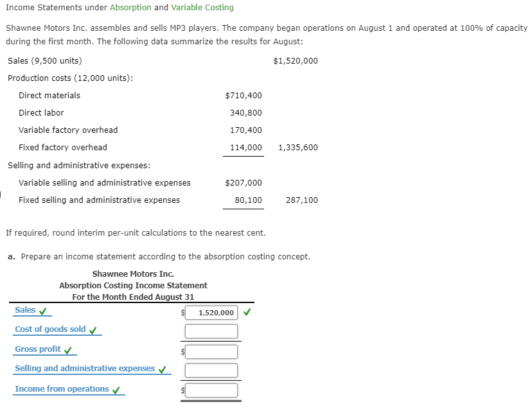Click the Sales amount field showing 1,520,000
532x409 pixels.
(x=211, y=312)
